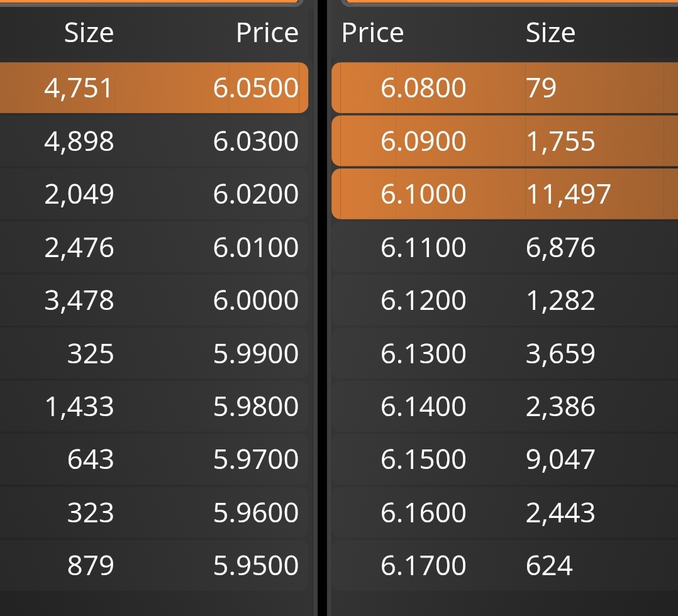Viewport: 678px width, 616px height.
Task: Click the highlighted ask 6.0900
Action: pyautogui.click(x=423, y=141)
